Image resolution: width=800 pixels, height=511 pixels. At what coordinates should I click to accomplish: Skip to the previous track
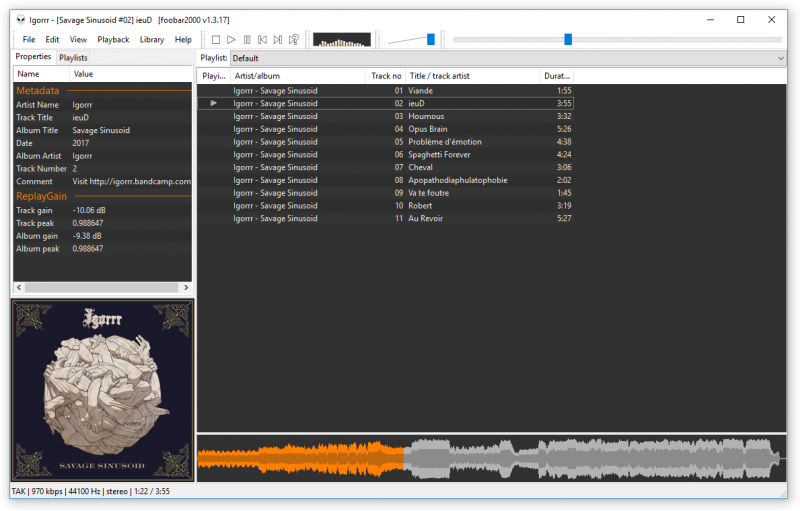pyautogui.click(x=262, y=40)
